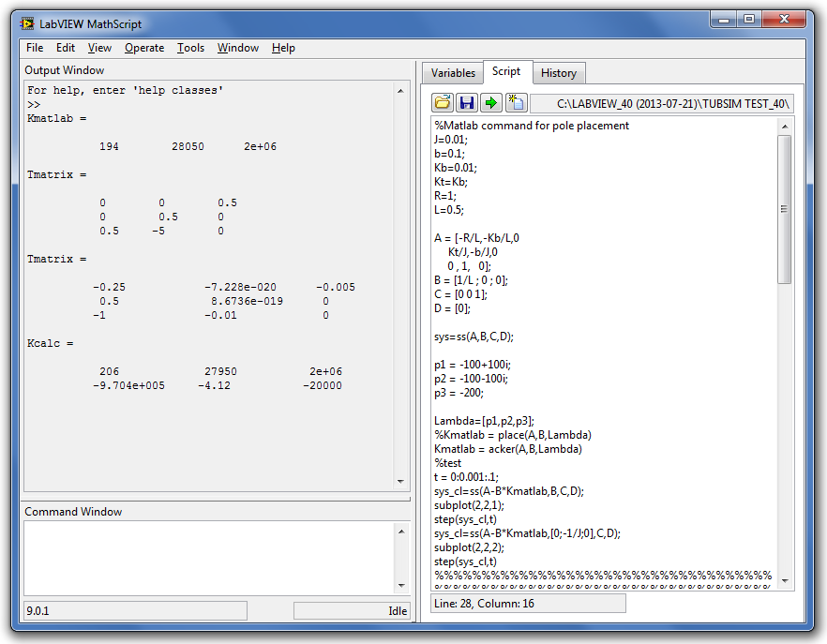Create a new script with the page icon
Viewport: 827px width, 644px height.
coord(516,102)
